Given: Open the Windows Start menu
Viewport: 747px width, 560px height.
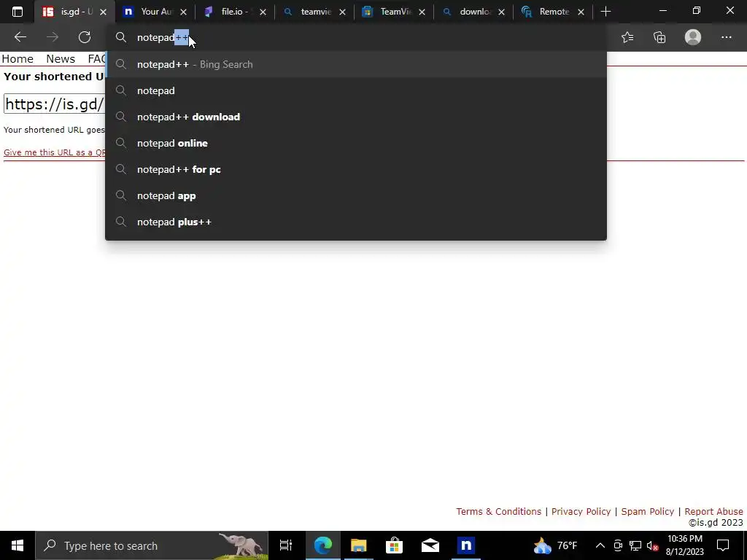Looking at the screenshot, I should [x=18, y=545].
